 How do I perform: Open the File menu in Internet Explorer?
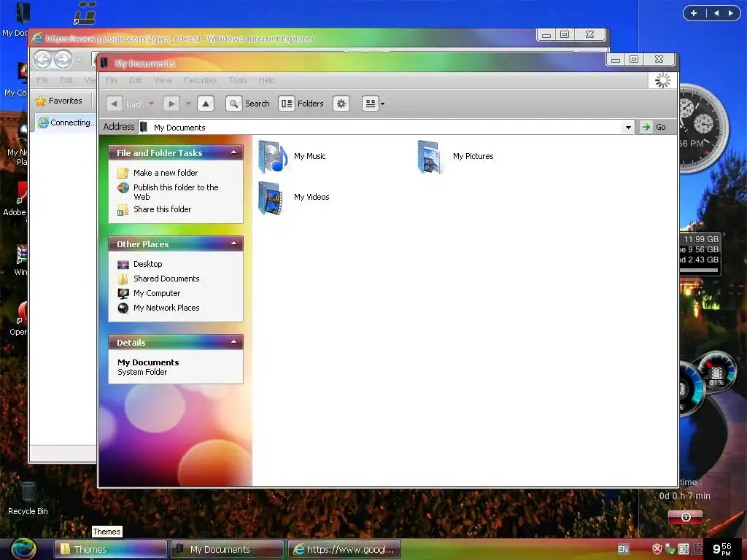(x=42, y=80)
